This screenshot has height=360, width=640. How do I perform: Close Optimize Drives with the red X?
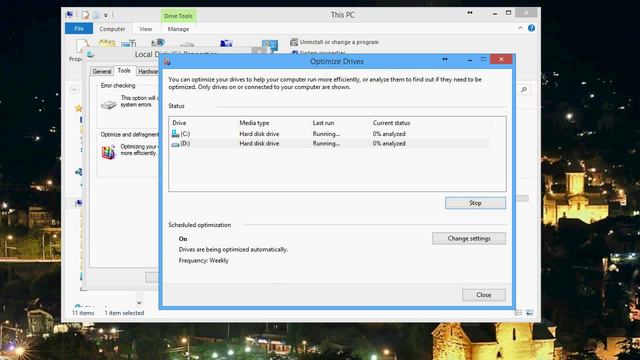click(x=501, y=60)
